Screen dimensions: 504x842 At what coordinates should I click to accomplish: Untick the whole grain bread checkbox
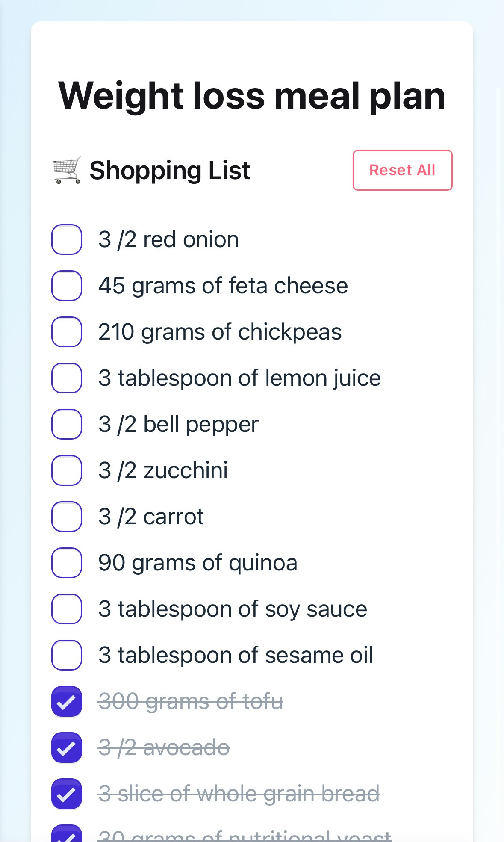point(67,794)
